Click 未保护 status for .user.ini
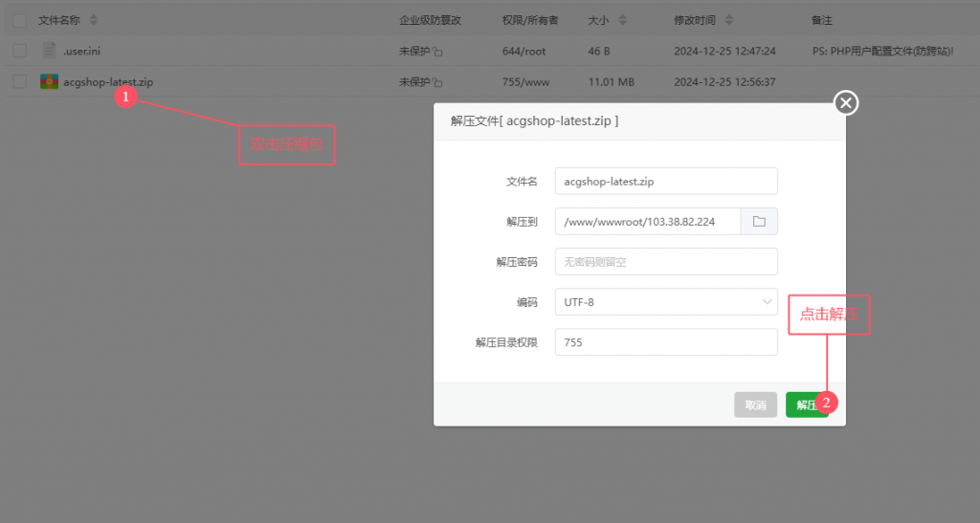 (414, 52)
